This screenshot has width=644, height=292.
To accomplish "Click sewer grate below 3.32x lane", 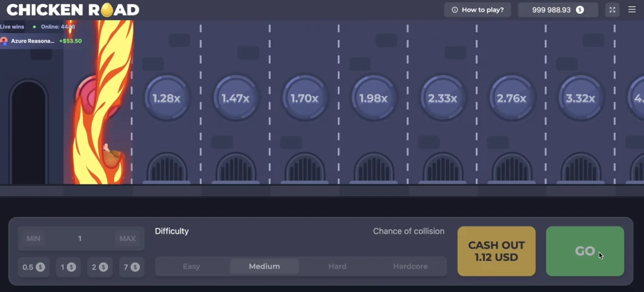I will pyautogui.click(x=581, y=168).
